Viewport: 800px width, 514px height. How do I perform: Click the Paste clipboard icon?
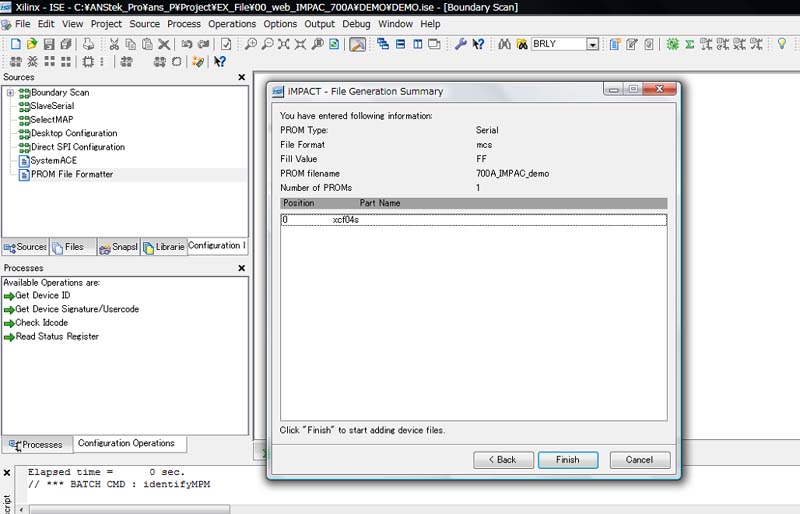[x=147, y=44]
